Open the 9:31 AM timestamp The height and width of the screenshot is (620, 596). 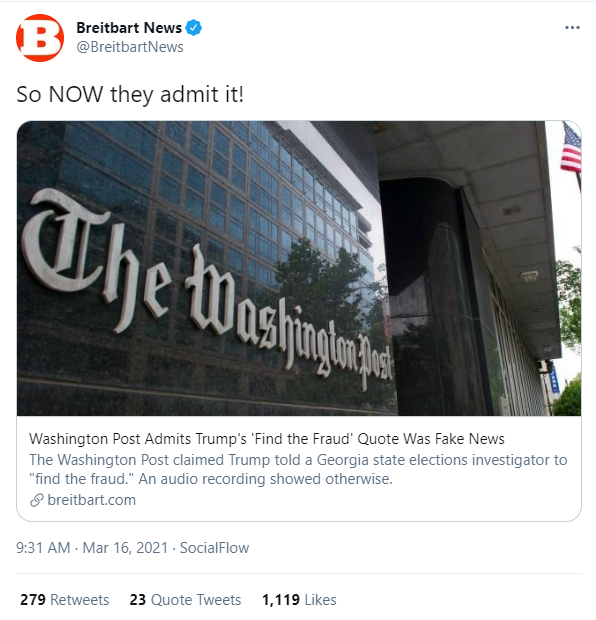coord(43,548)
